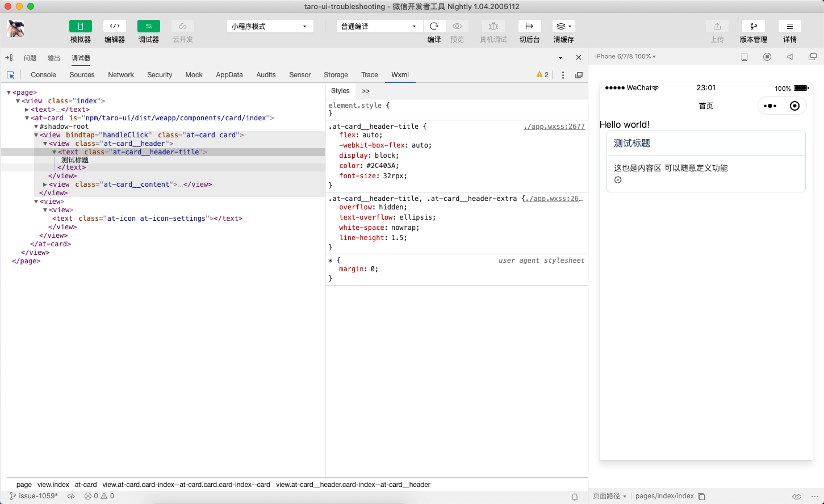Click the dock-to-side icon next to 问题
The height and width of the screenshot is (504, 824).
pos(9,58)
